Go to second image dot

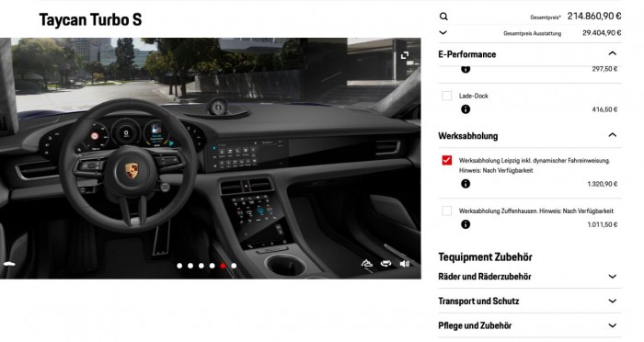(190, 266)
